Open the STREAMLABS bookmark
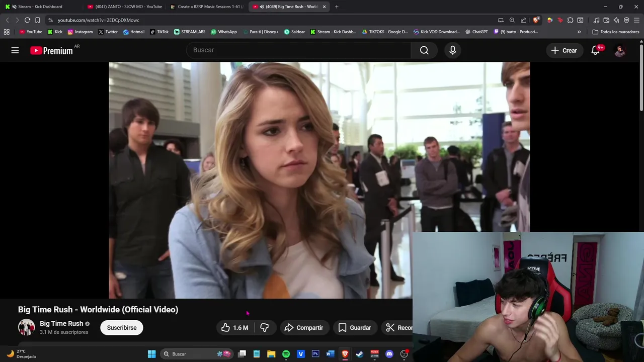This screenshot has width=644, height=362. [x=190, y=32]
